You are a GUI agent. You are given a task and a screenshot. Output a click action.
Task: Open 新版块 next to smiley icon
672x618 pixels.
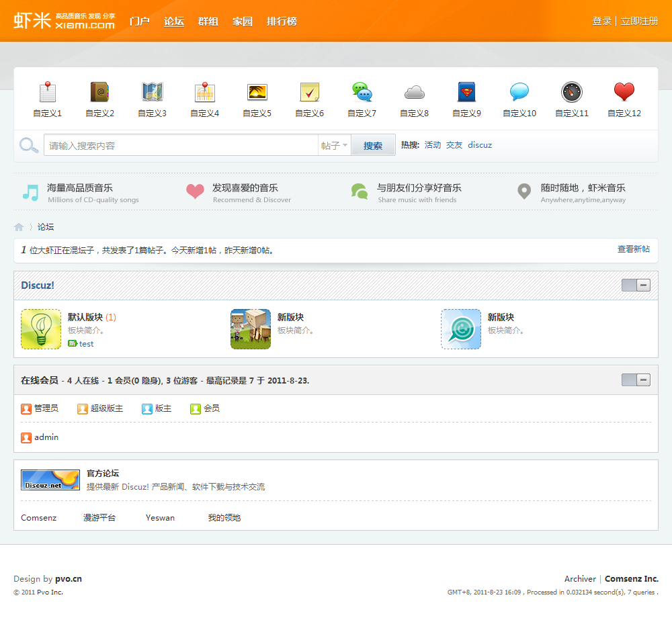point(501,317)
